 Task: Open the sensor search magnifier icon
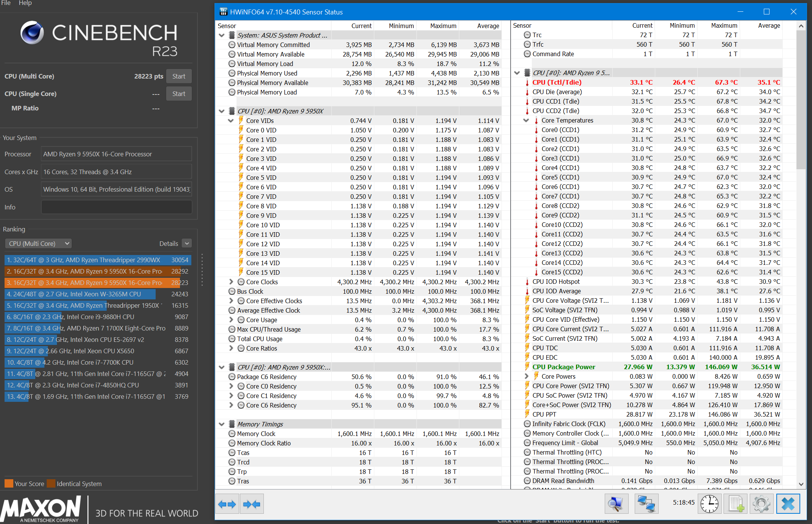616,504
